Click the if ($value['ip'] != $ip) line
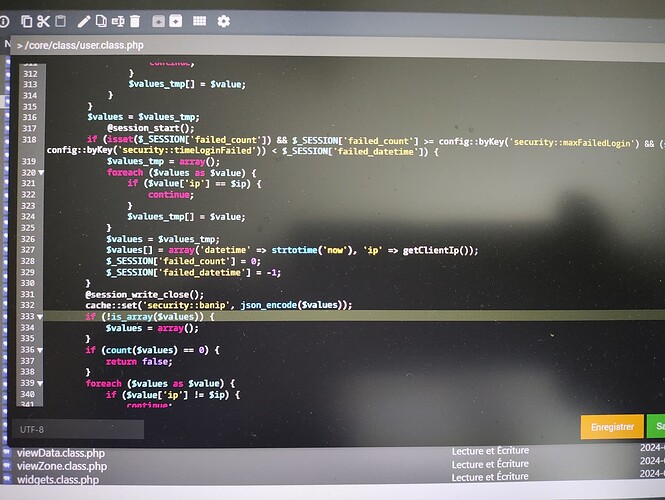The image size is (665, 500). [x=173, y=395]
